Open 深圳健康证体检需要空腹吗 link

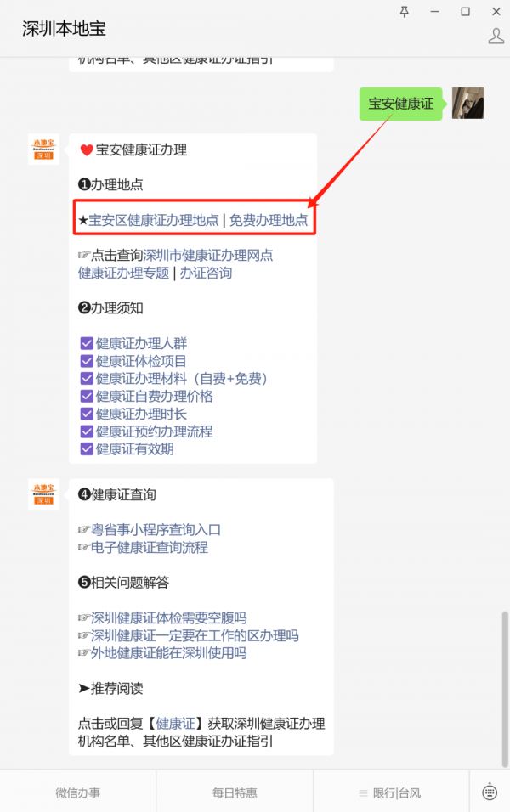[169, 617]
